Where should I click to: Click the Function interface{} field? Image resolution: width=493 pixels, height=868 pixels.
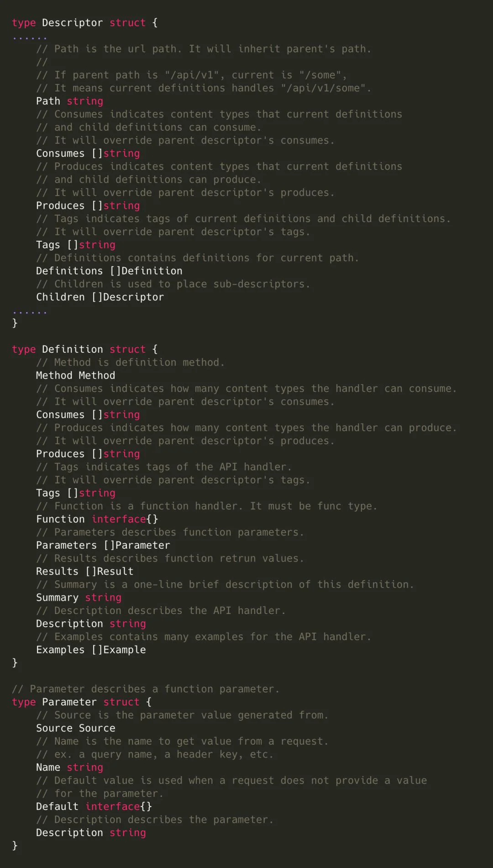pyautogui.click(x=97, y=519)
